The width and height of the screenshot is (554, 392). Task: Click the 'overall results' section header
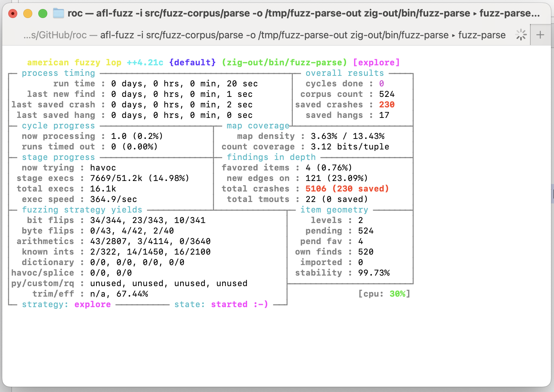pos(345,73)
